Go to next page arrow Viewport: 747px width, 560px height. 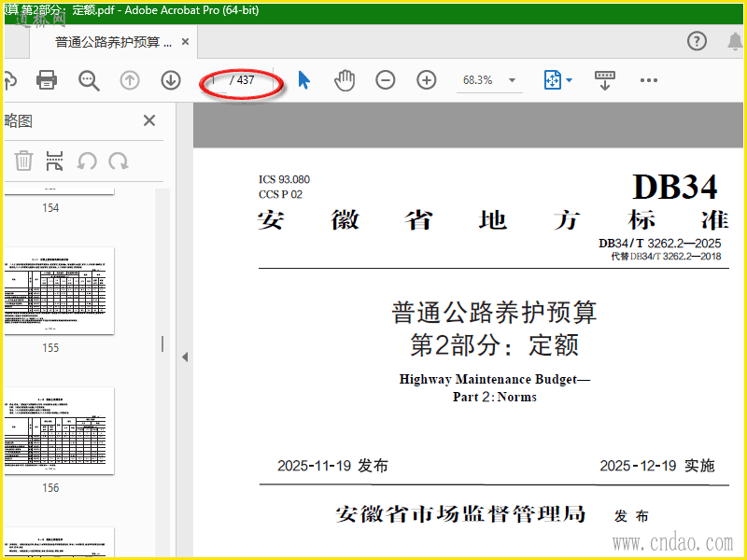pos(170,80)
